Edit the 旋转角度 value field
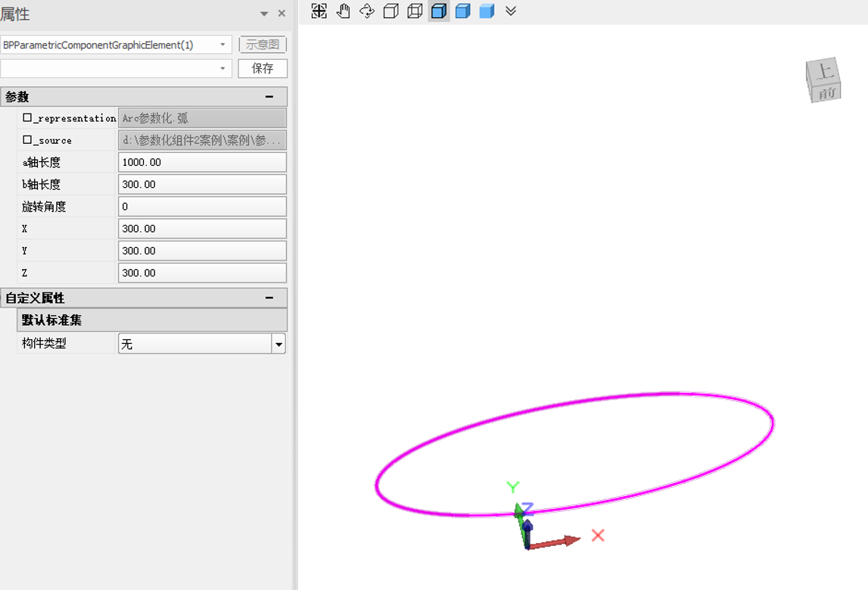This screenshot has width=868, height=590. coord(202,207)
